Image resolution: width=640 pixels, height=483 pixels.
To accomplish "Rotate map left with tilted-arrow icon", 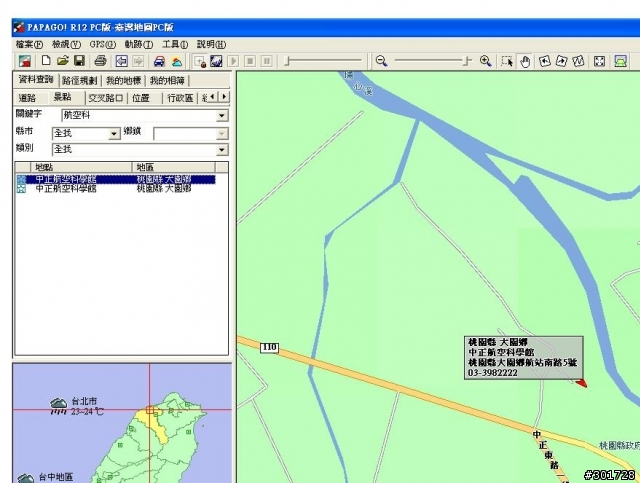I will (x=545, y=61).
